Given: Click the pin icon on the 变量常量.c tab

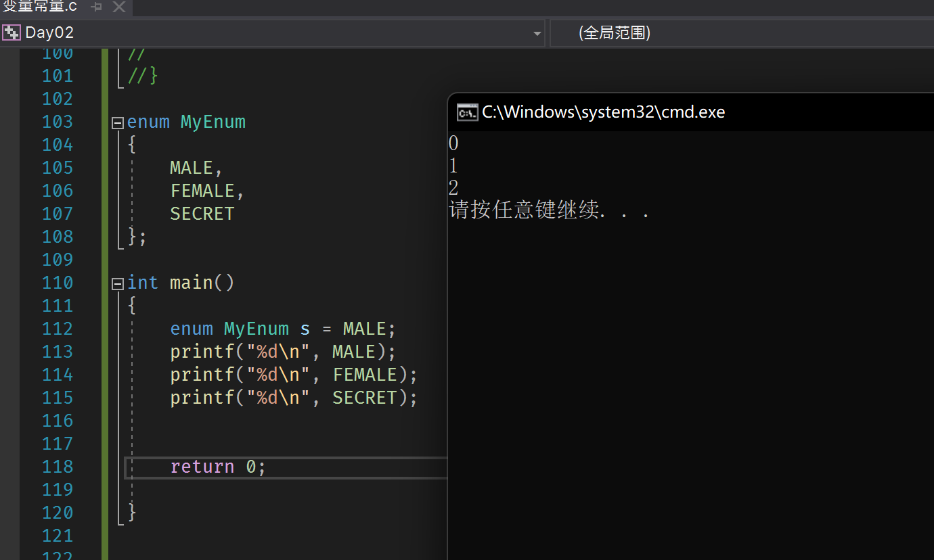Looking at the screenshot, I should tap(97, 7).
